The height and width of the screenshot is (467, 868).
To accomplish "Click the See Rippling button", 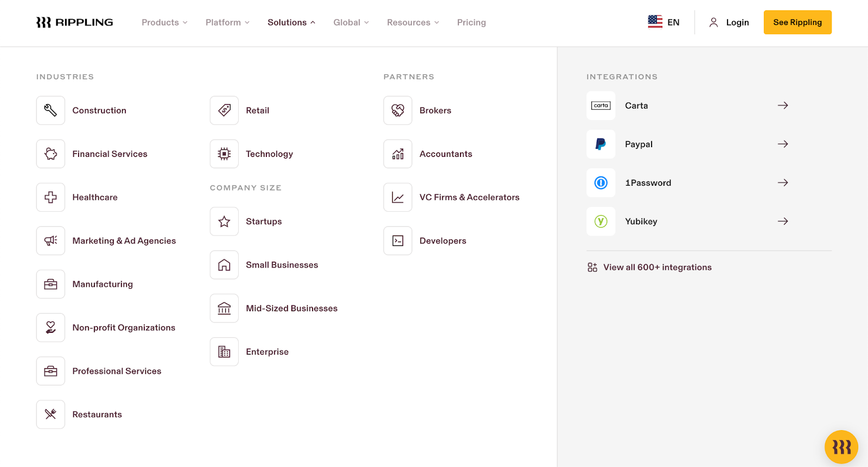I will point(797,22).
